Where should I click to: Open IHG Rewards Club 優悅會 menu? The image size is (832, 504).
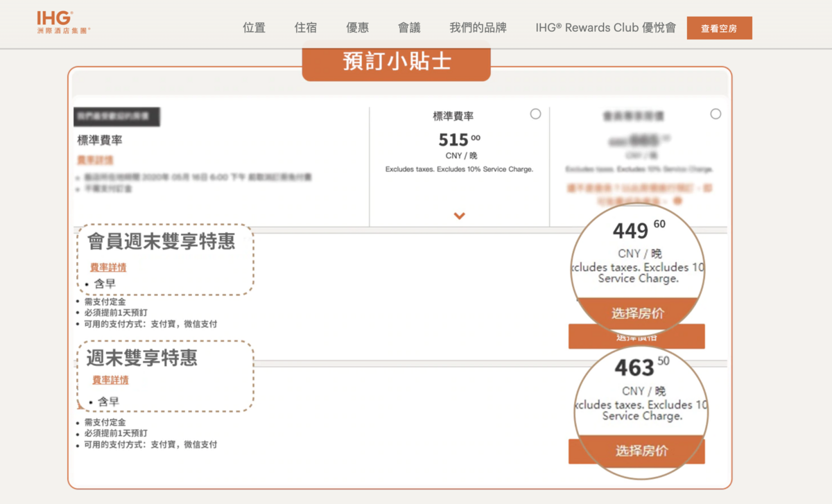point(605,28)
